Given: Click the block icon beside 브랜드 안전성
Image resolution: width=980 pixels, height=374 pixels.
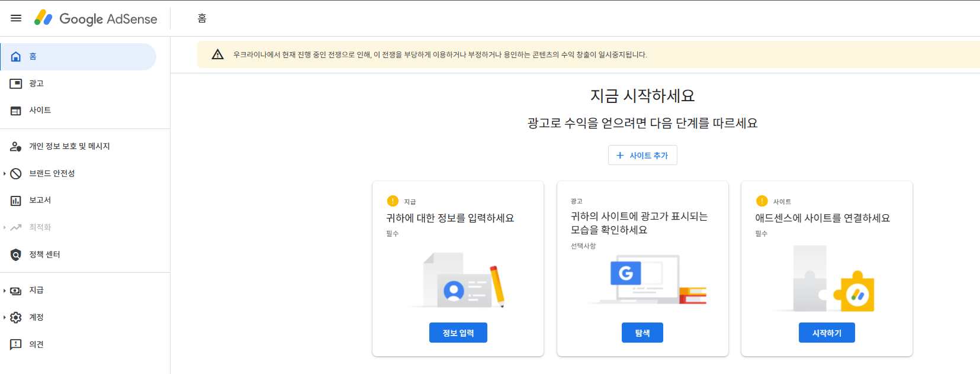Looking at the screenshot, I should pyautogui.click(x=16, y=173).
